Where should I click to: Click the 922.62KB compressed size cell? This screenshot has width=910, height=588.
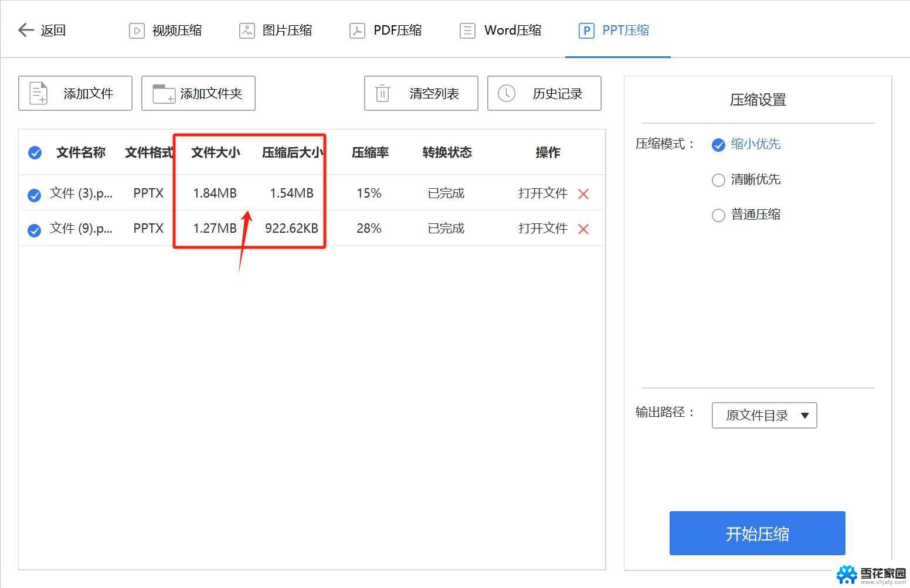click(x=291, y=228)
